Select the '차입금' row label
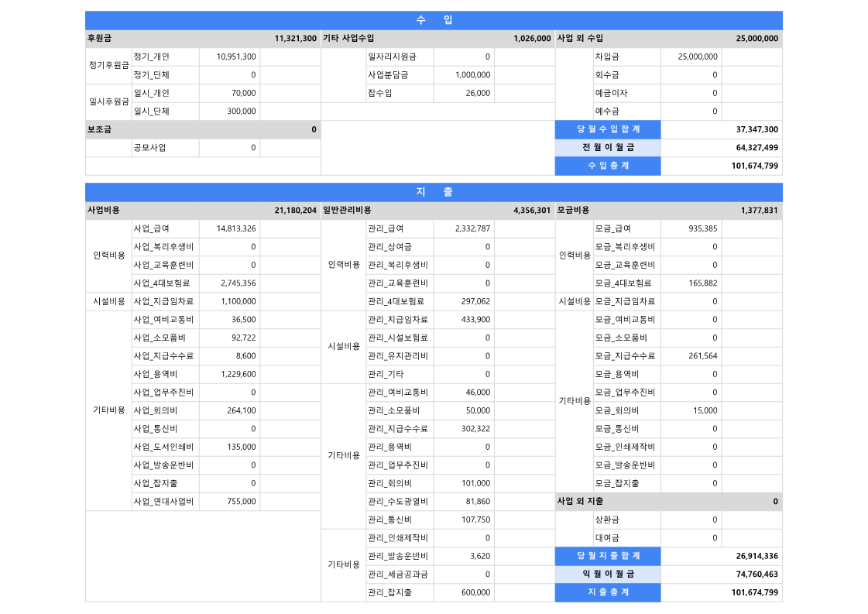The image size is (868, 614). [607, 57]
